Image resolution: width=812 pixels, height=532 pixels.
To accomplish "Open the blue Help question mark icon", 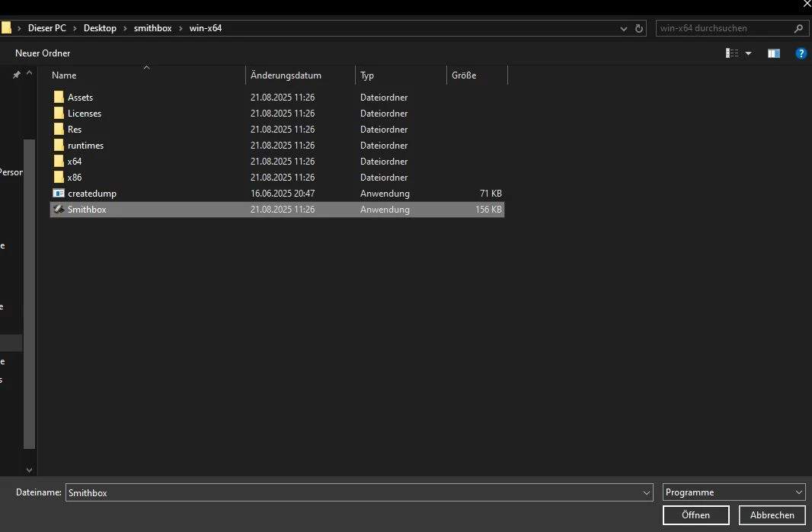I will pos(801,53).
